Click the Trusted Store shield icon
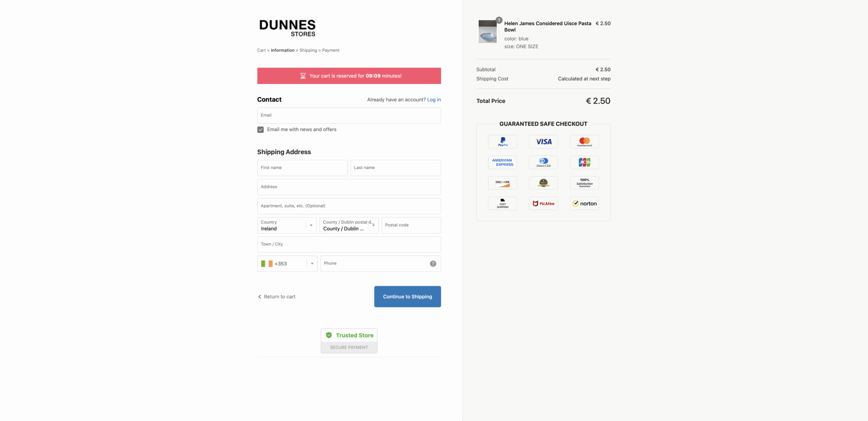The height and width of the screenshot is (421, 868). pyautogui.click(x=329, y=335)
